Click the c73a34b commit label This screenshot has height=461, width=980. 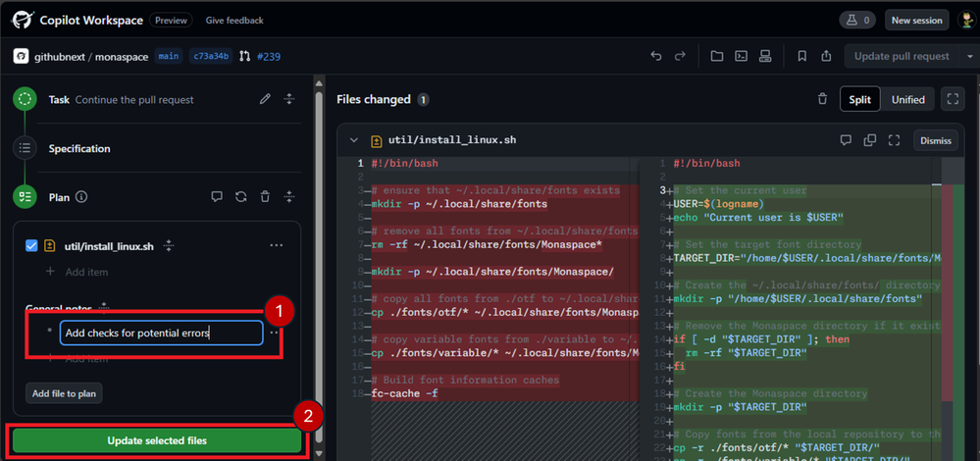211,56
